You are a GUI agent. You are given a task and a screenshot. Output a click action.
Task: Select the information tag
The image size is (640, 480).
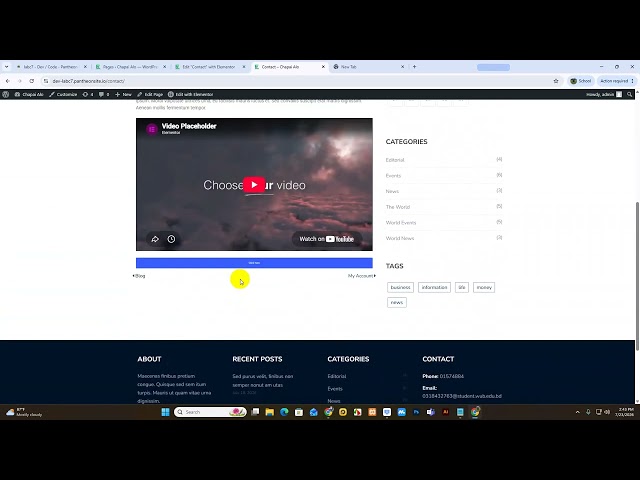(x=434, y=287)
